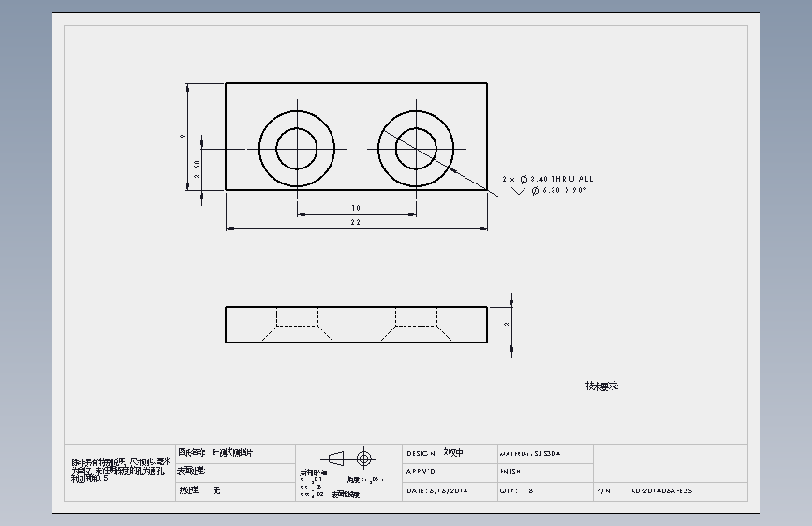Screen dimensions: 812x526
Task: Click the 9 height dimension text
Action: [183, 136]
